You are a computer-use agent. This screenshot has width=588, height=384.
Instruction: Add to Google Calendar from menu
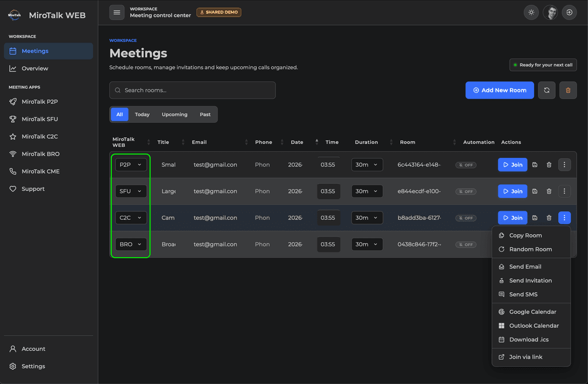point(531,312)
